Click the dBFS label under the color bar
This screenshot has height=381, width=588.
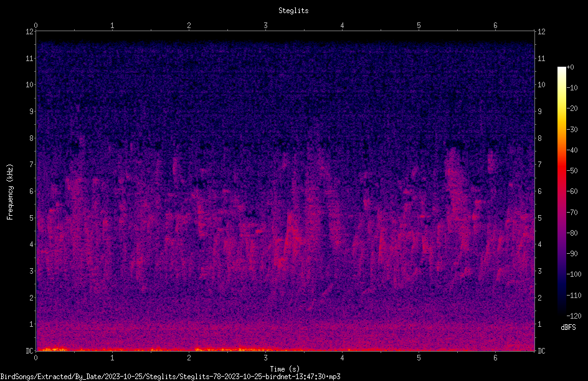pyautogui.click(x=568, y=327)
